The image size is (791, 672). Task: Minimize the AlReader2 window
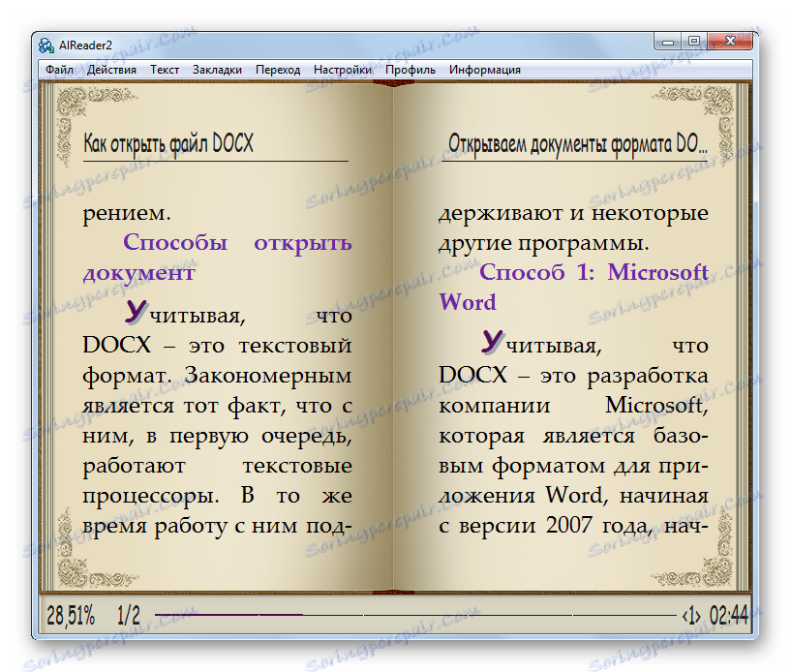tap(668, 42)
